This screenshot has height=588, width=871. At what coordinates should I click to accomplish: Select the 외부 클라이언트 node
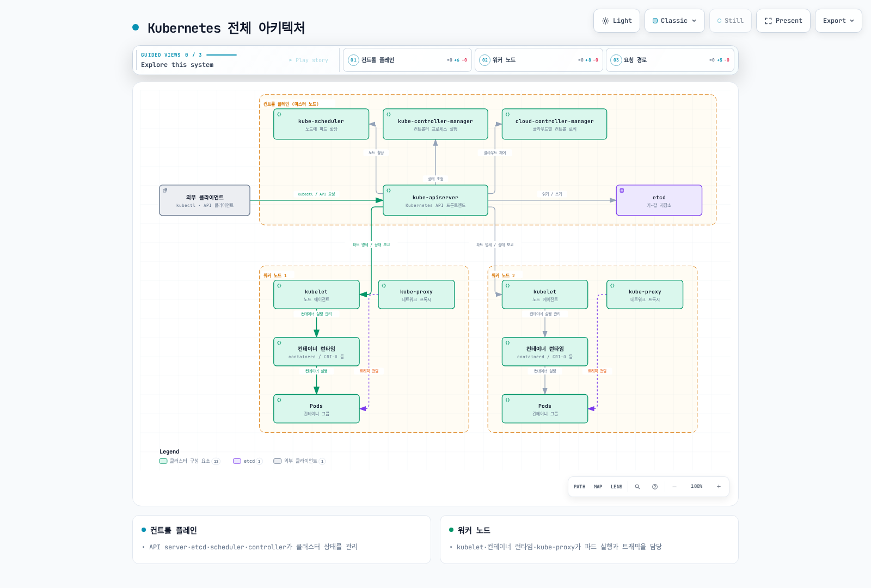(205, 200)
